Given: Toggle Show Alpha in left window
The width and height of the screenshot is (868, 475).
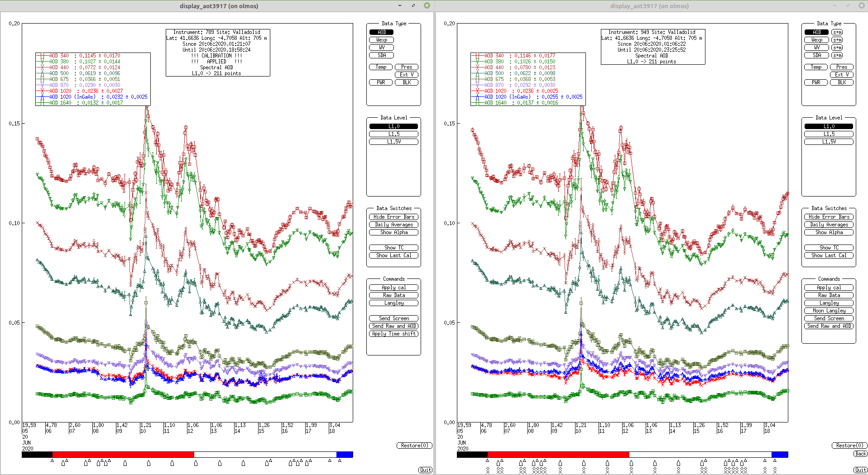Looking at the screenshot, I should click(393, 232).
